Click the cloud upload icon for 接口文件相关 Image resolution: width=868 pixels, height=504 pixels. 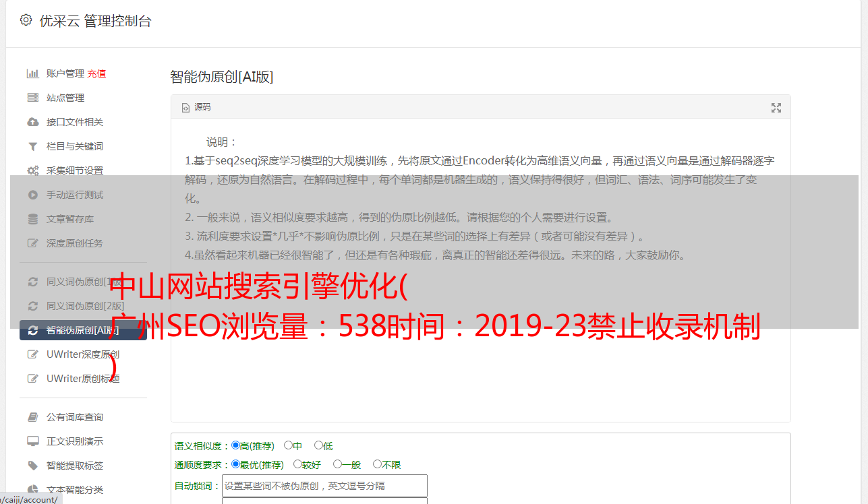[x=32, y=122]
